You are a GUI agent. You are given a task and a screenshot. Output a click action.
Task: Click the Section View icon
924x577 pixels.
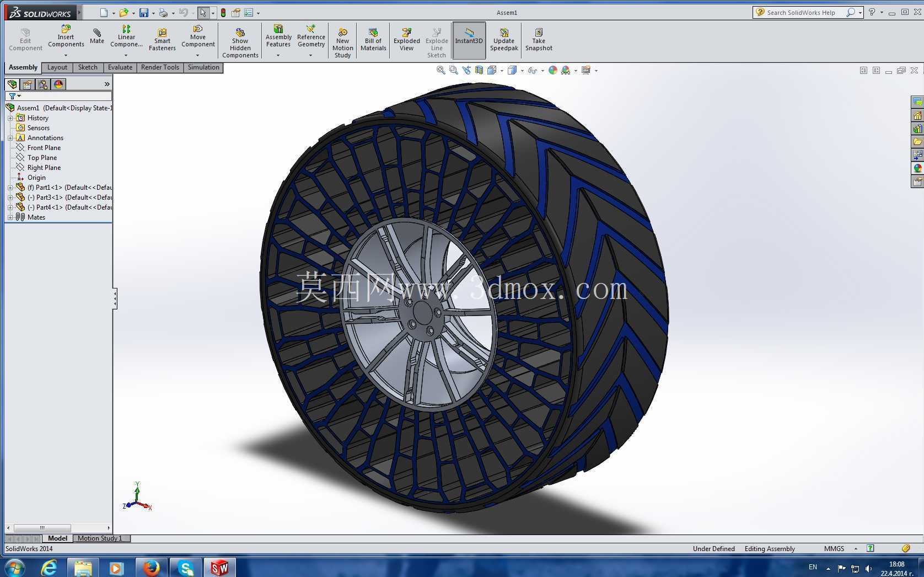pos(479,70)
